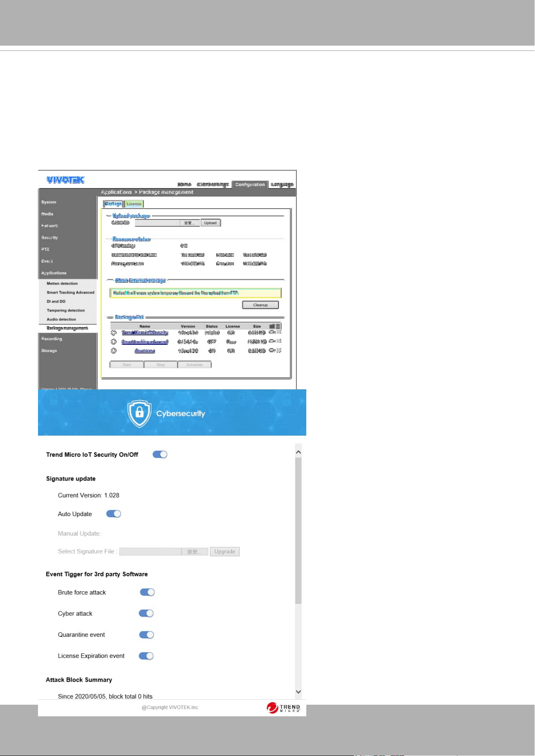
Task: Click the Start button
Action: coord(127,365)
